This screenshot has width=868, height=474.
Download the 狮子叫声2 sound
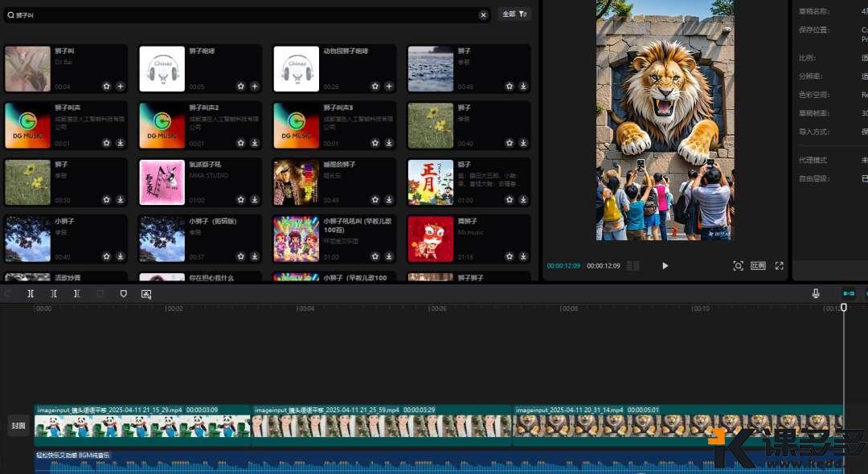[255, 143]
